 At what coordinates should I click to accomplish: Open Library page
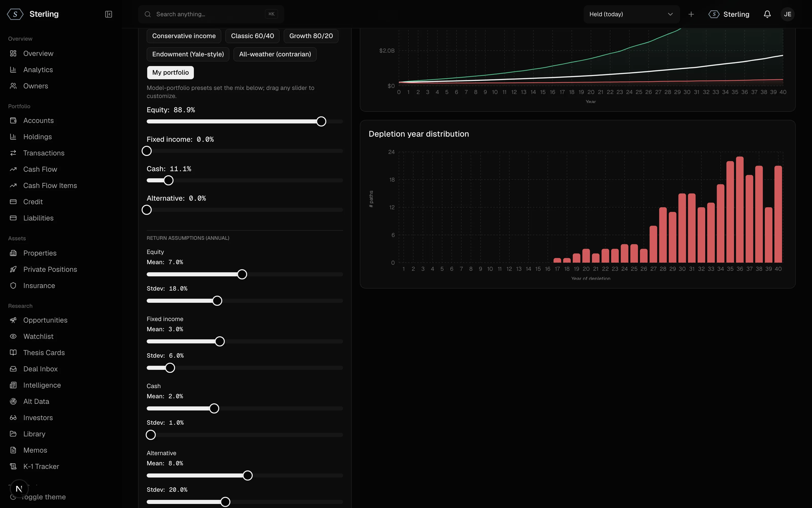tap(34, 434)
